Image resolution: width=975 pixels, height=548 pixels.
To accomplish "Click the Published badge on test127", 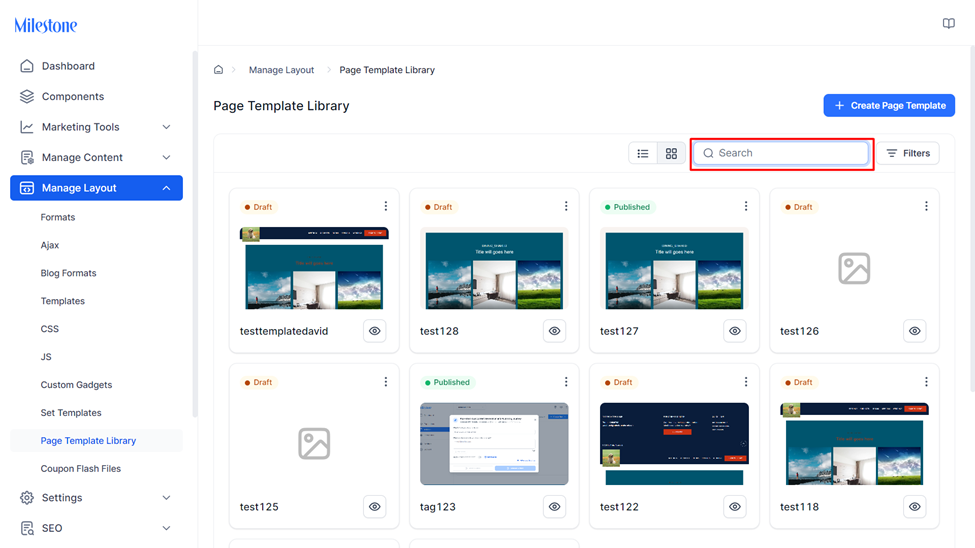I will pyautogui.click(x=627, y=207).
